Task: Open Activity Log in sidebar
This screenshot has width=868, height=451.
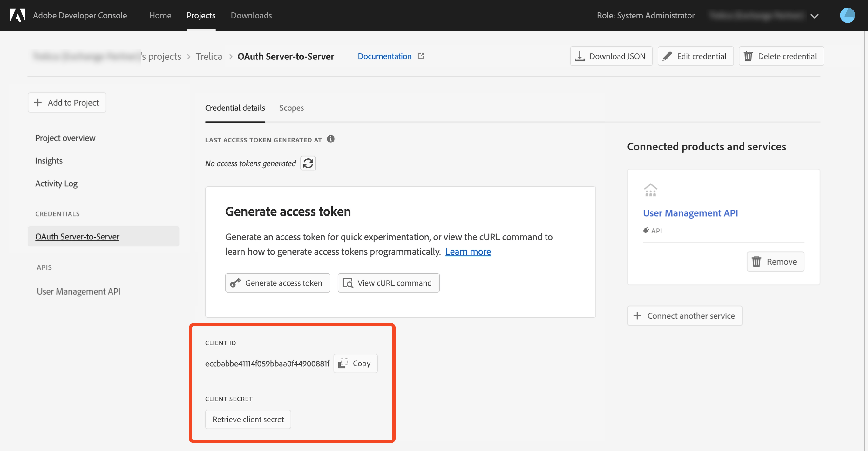Action: (x=56, y=184)
